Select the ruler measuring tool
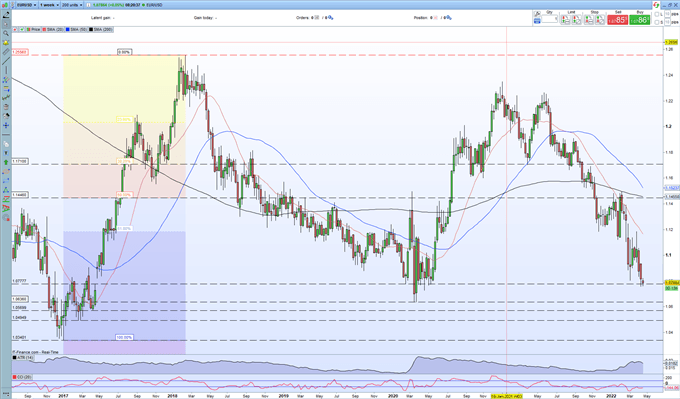The image size is (680, 399). click(x=6, y=52)
